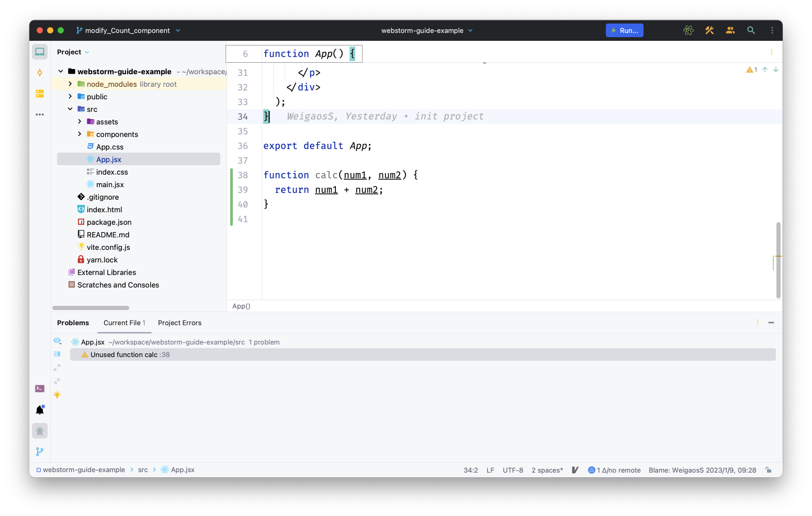This screenshot has width=812, height=516.
Task: Click the build tools hammer icon
Action: (709, 30)
